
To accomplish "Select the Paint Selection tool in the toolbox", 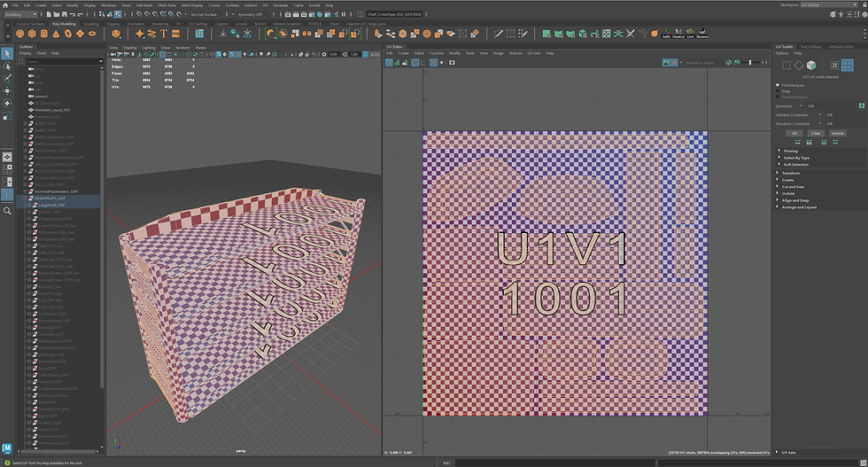I will [x=7, y=78].
